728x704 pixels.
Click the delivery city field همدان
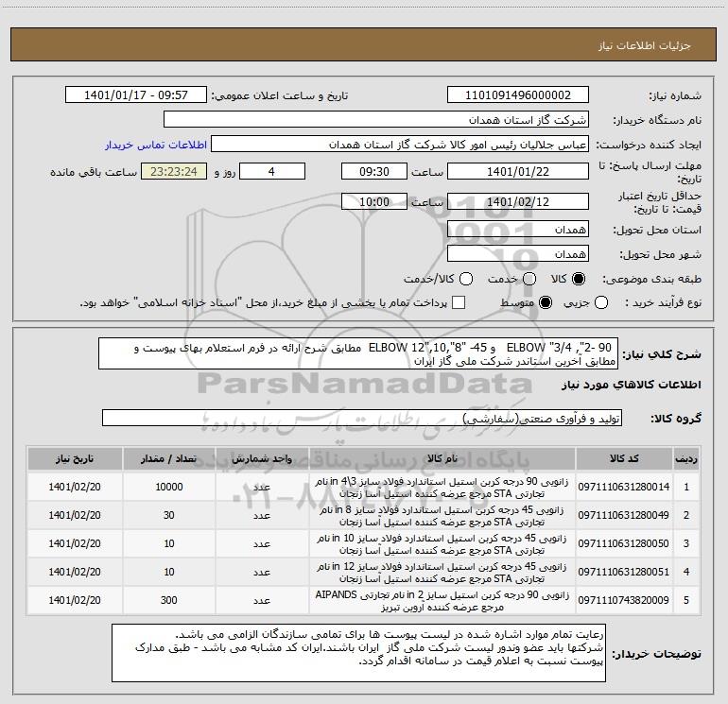tap(518, 254)
